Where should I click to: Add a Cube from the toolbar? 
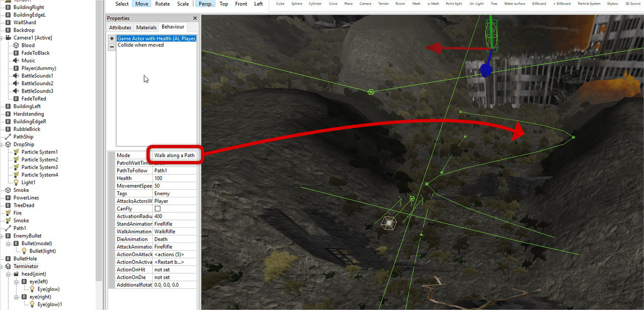[x=280, y=4]
